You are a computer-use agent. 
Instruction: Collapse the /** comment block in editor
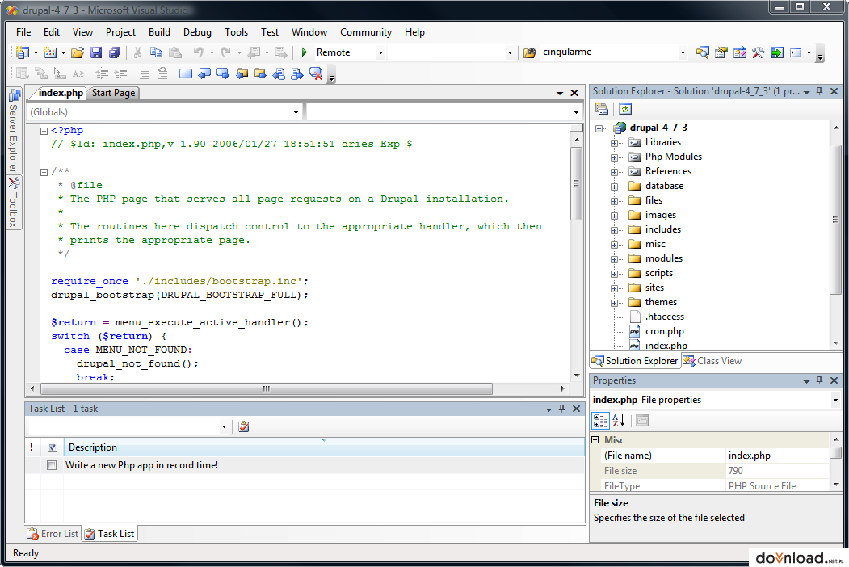point(44,172)
